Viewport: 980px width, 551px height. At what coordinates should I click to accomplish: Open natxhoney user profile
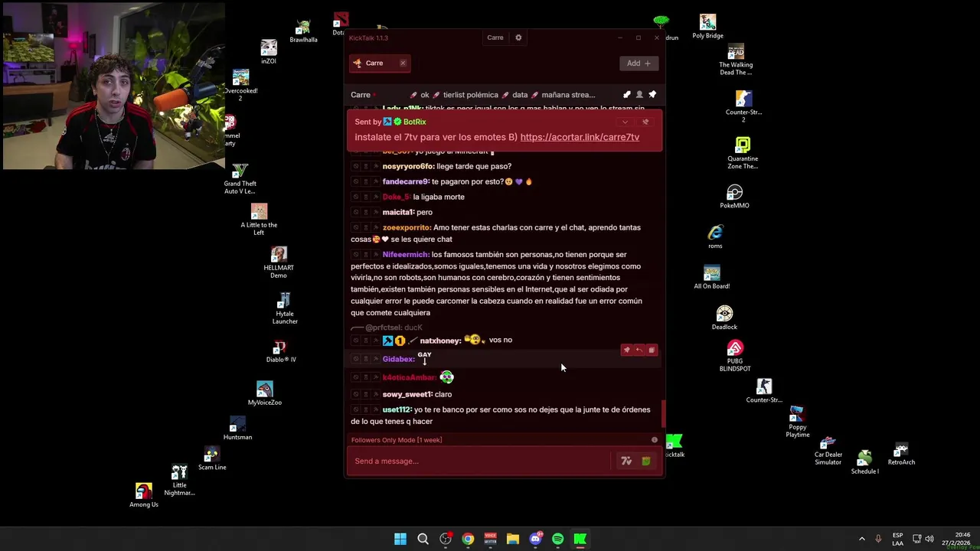tap(440, 341)
